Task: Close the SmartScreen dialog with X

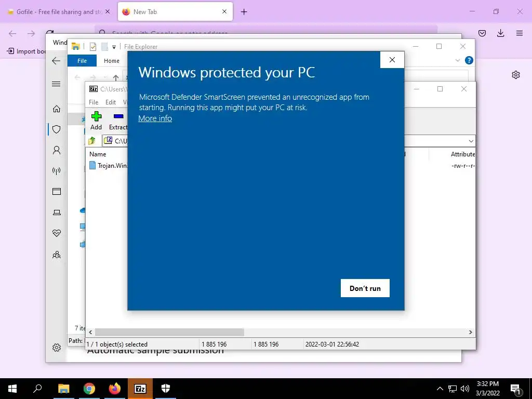Action: pos(392,60)
